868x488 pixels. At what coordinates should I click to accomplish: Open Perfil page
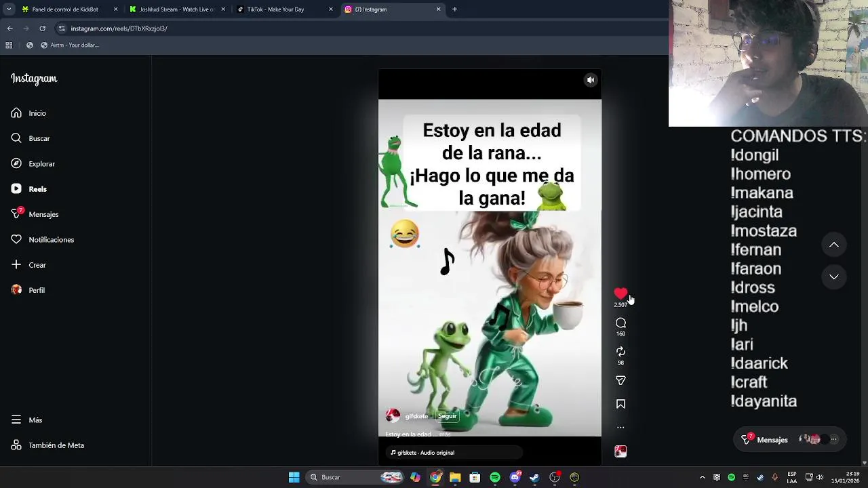[28, 290]
